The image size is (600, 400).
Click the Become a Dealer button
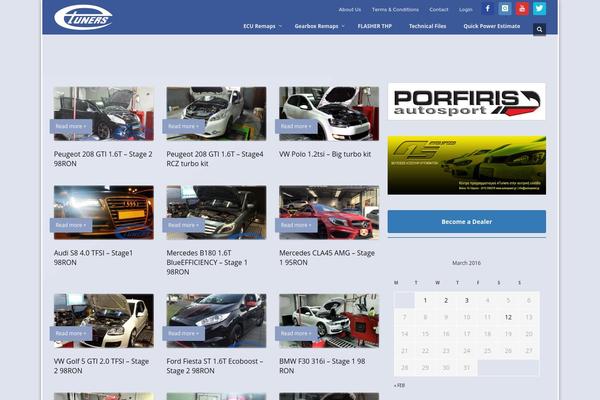coord(466,222)
